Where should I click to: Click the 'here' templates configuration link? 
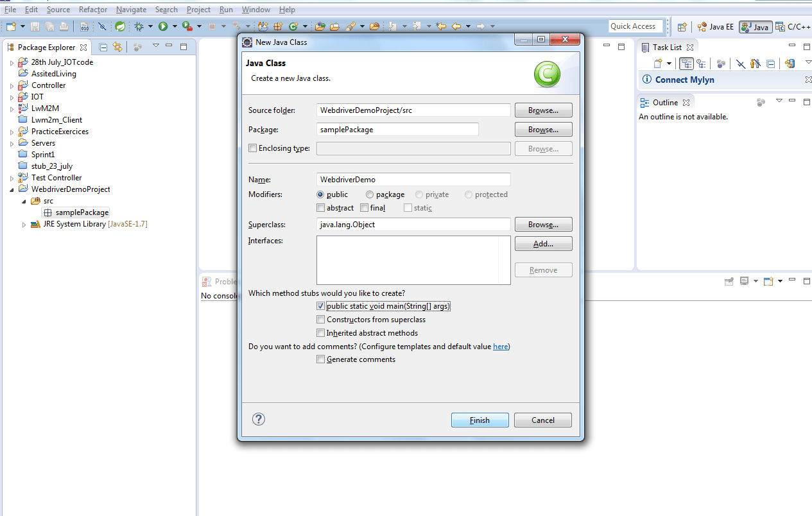[x=500, y=347]
